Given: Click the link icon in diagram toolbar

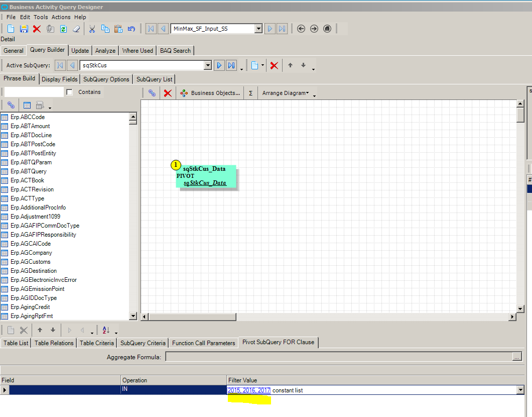Looking at the screenshot, I should 152,93.
